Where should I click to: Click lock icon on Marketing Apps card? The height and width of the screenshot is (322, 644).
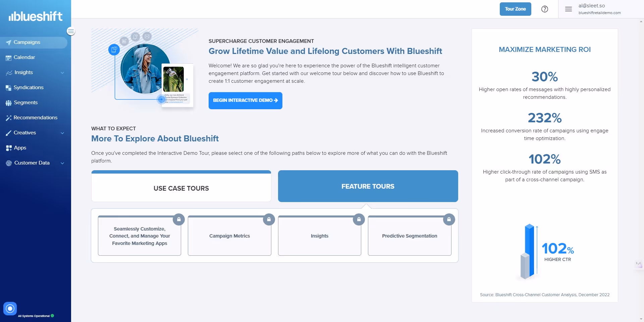pos(179,219)
